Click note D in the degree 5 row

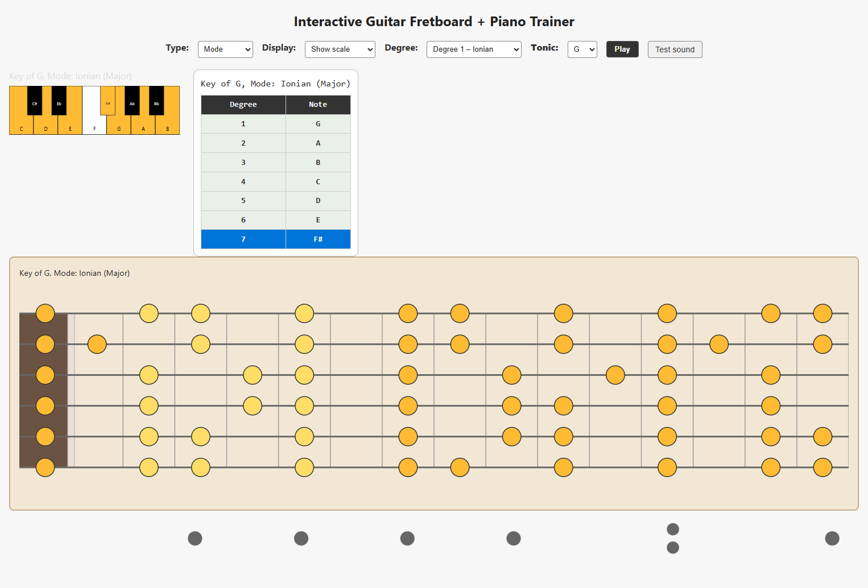(x=318, y=201)
